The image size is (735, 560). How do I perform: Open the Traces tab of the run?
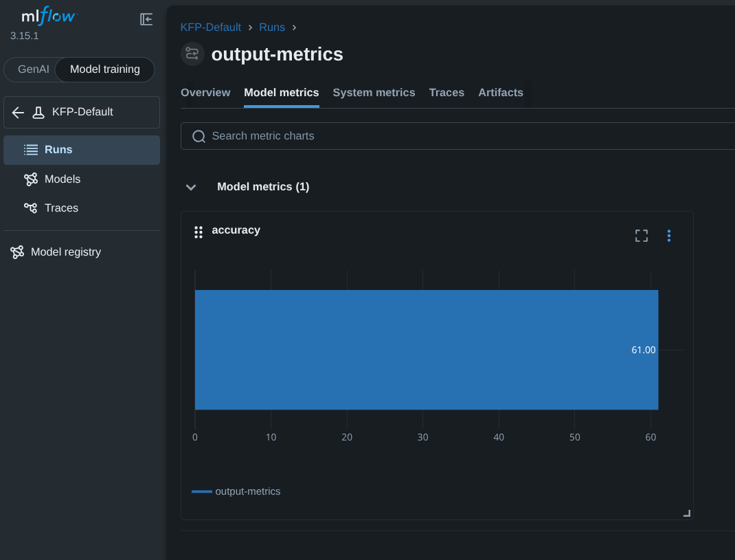(446, 93)
